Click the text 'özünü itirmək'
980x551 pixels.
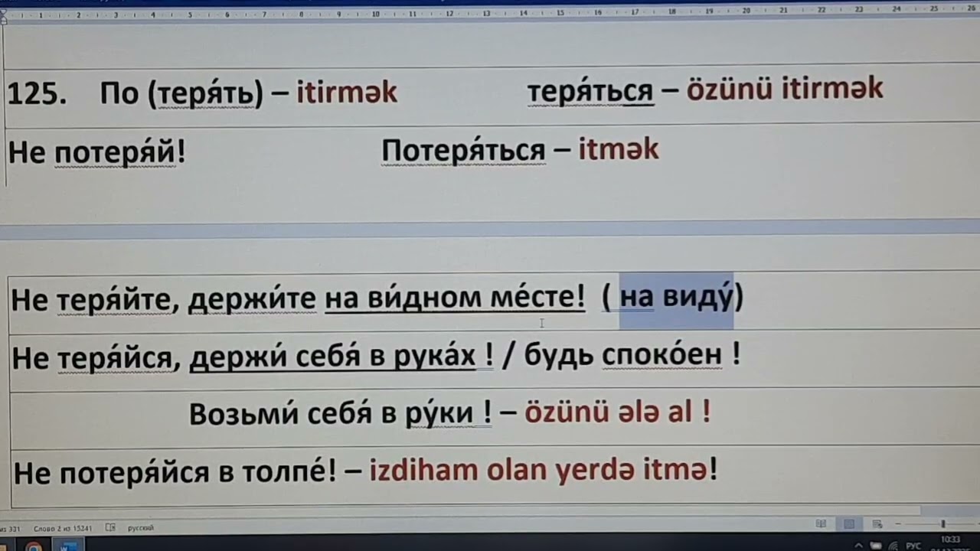(785, 89)
